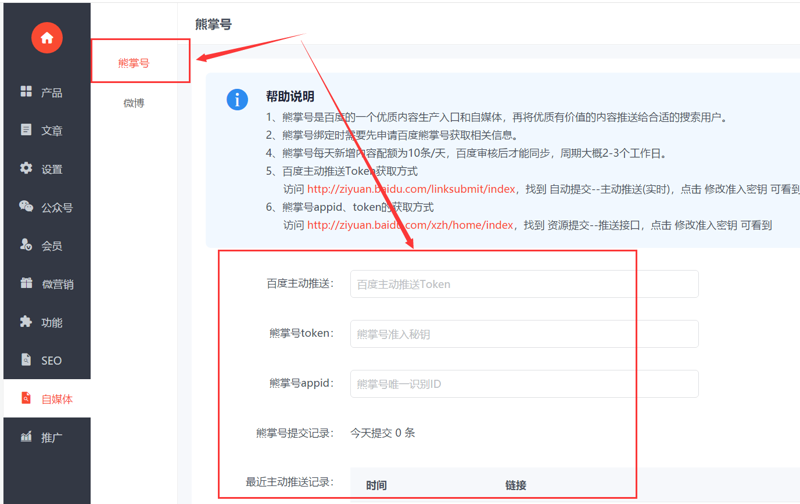This screenshot has width=800, height=504.
Task: Open the ziyuan.baidu.com/xzh/home/index link
Action: [x=410, y=225]
